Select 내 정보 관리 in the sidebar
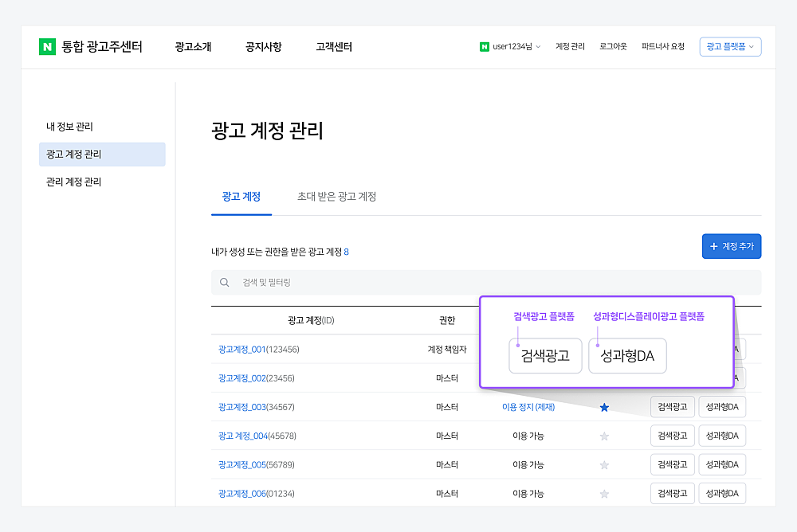 click(69, 127)
